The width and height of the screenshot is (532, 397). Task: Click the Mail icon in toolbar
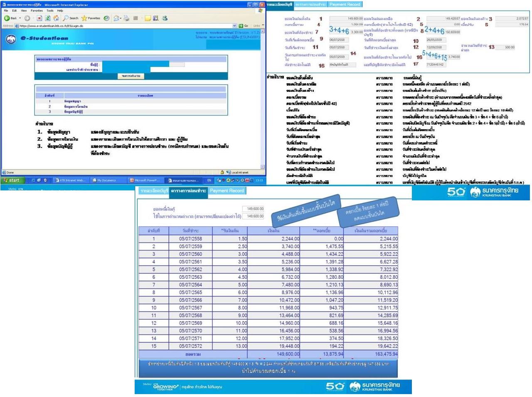(117, 18)
